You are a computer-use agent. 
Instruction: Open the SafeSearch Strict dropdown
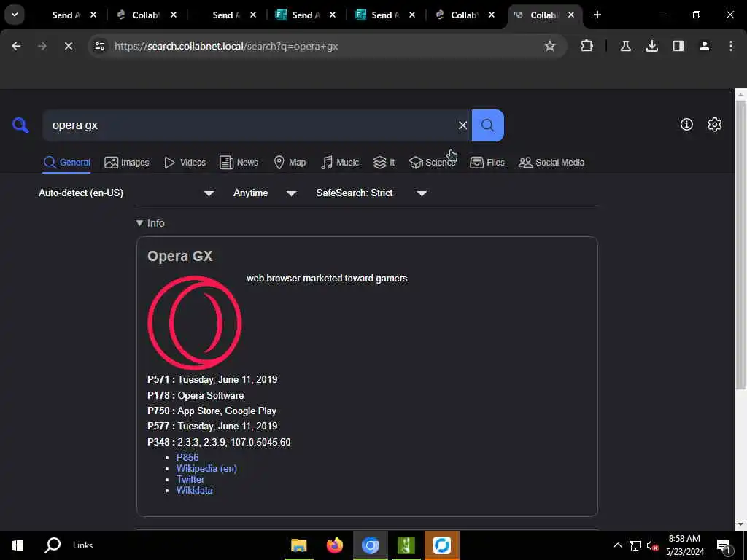[x=371, y=192]
